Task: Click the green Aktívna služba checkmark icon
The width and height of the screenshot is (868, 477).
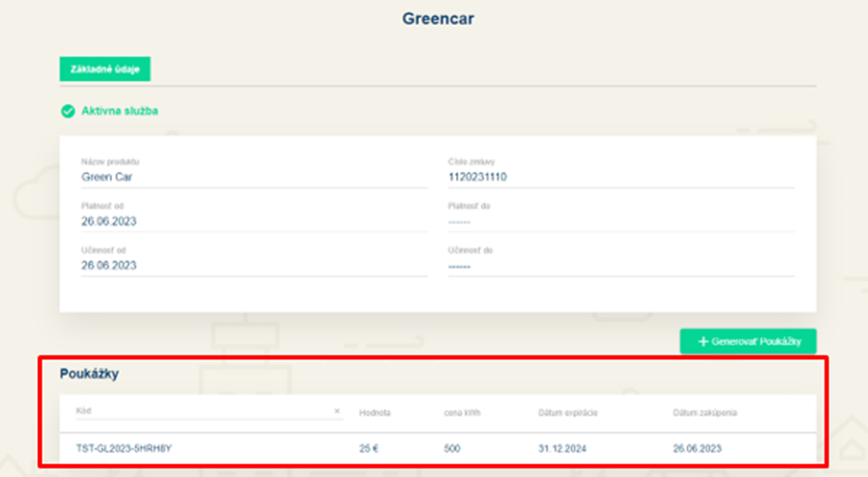Action: pos(68,111)
